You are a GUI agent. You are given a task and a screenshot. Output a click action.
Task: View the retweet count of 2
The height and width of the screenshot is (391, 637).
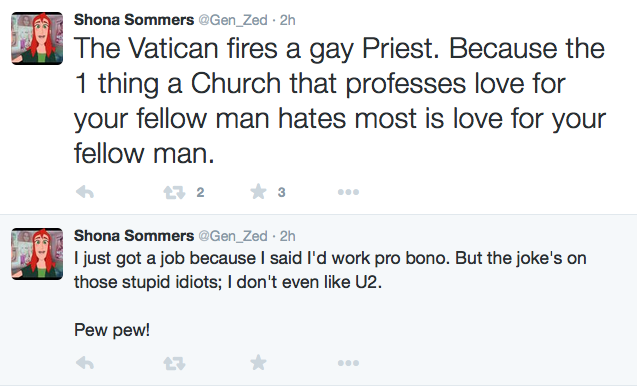pyautogui.click(x=200, y=192)
